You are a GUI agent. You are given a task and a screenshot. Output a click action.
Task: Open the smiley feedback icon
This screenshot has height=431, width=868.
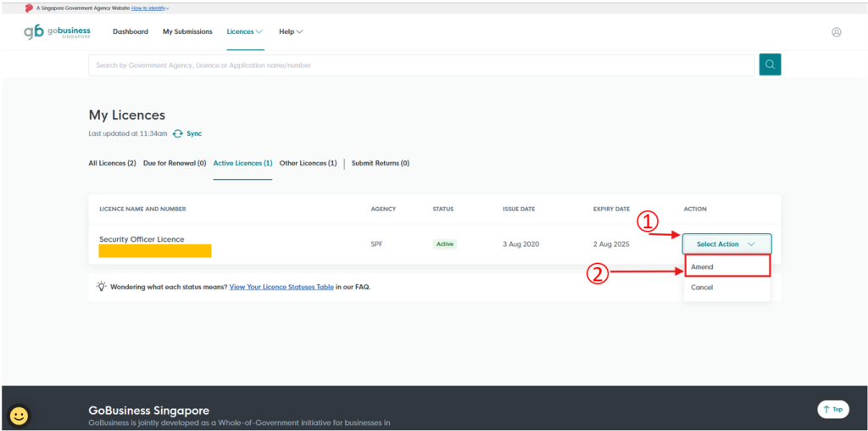tap(19, 416)
